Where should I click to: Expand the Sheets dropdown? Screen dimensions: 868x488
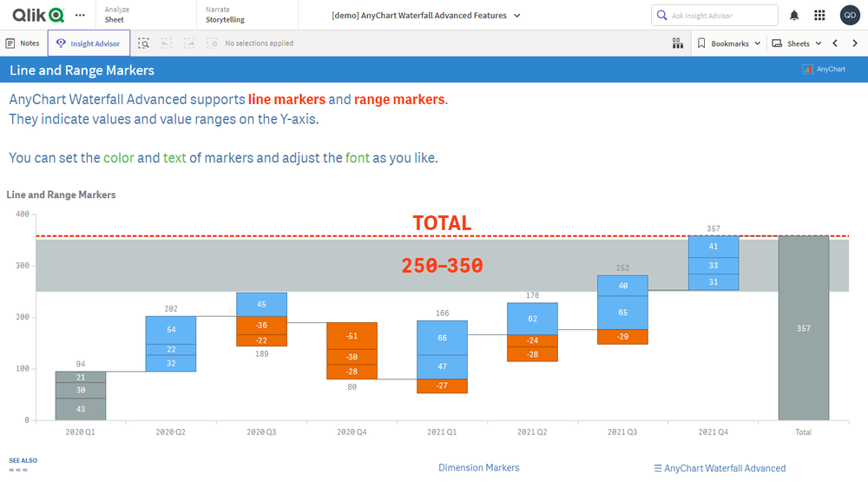(797, 43)
